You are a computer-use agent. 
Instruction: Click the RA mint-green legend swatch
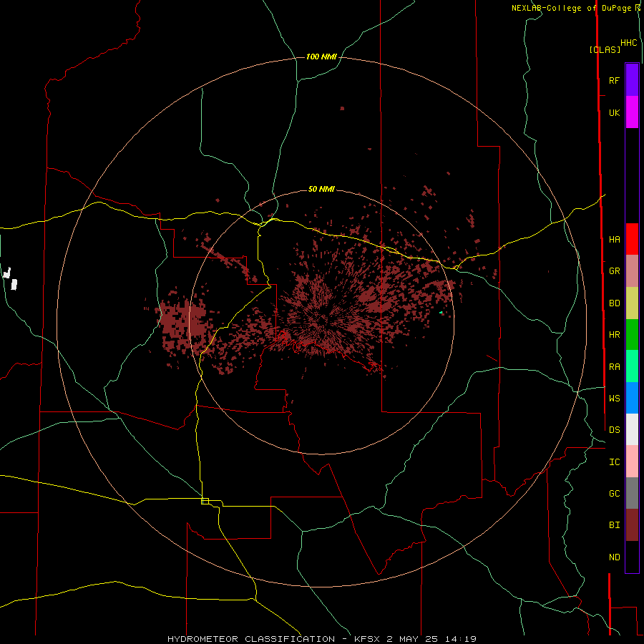[x=632, y=366]
